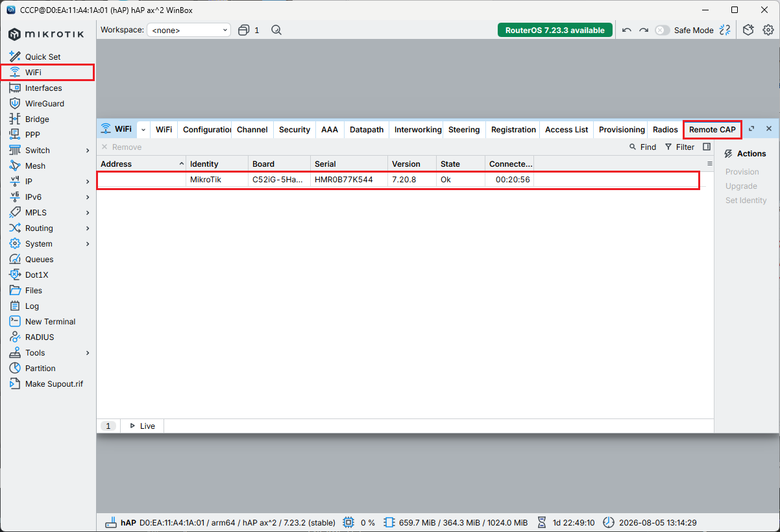Click RouterOS 7.23.3 available button
Viewport: 780px width, 532px height.
555,30
